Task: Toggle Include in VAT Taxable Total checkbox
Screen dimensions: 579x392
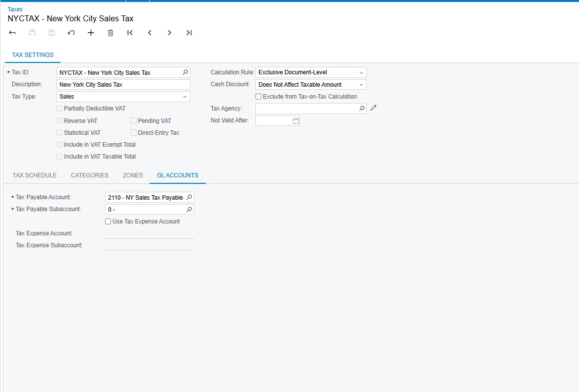Action: point(59,157)
